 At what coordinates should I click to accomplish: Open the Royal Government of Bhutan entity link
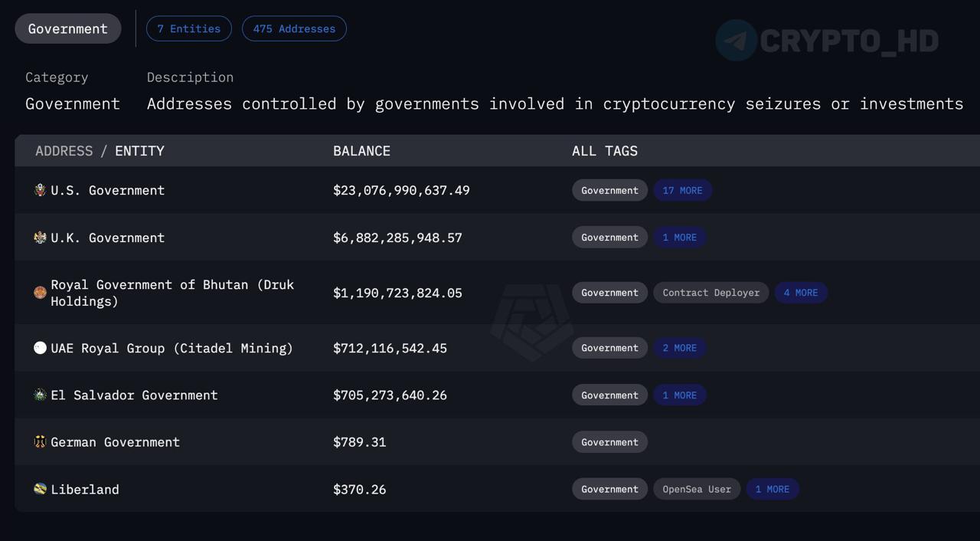point(172,293)
